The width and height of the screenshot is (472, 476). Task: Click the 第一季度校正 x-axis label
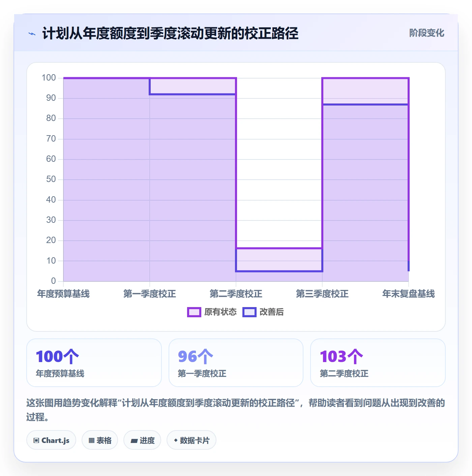click(150, 294)
